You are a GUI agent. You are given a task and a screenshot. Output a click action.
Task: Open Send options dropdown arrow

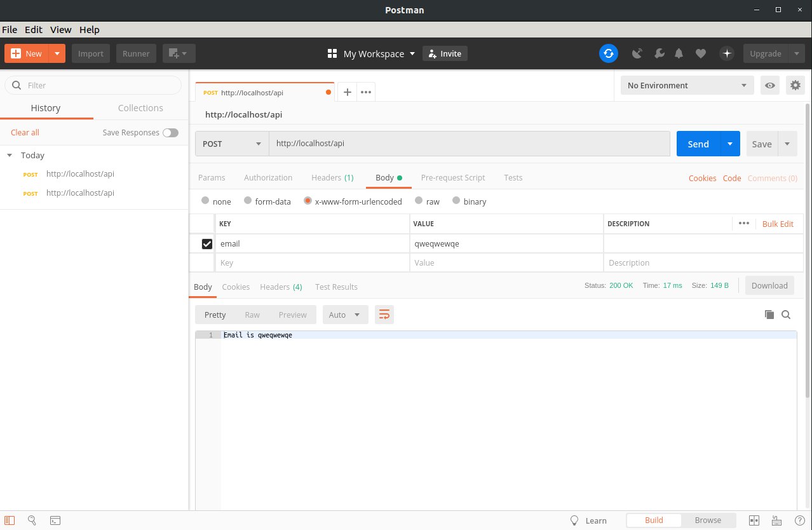(730, 144)
